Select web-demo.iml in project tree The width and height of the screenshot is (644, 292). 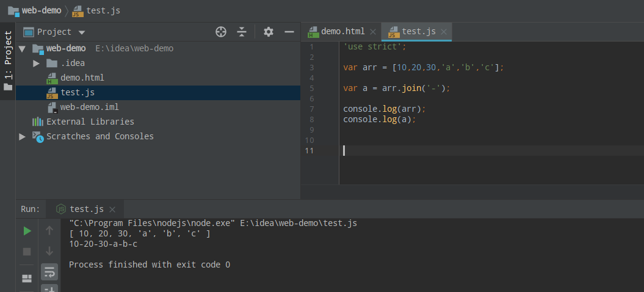coord(90,108)
